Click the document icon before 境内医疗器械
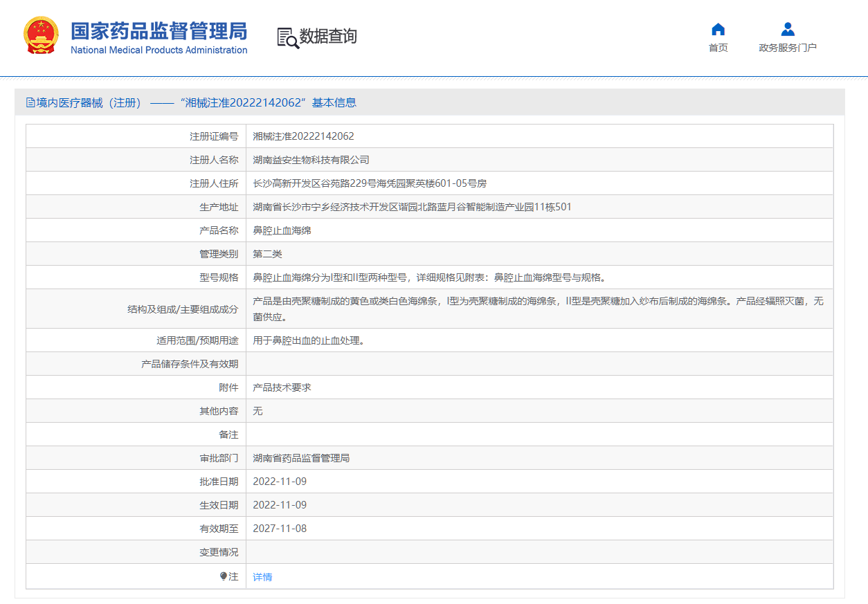The image size is (868, 604). click(30, 103)
